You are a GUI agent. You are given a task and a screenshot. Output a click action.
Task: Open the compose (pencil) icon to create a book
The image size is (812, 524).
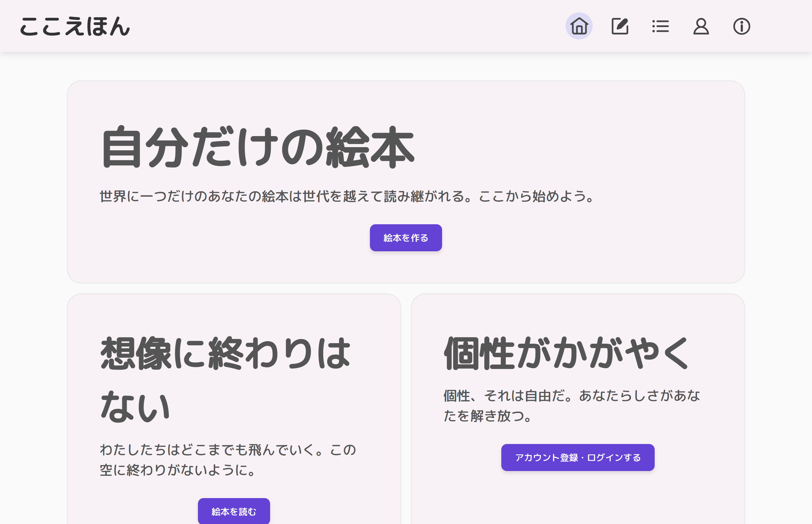620,26
